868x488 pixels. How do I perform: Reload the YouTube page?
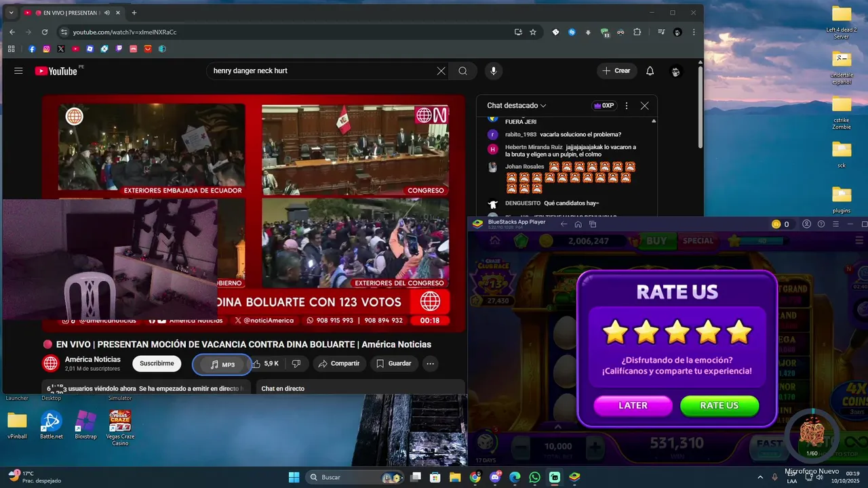[45, 32]
